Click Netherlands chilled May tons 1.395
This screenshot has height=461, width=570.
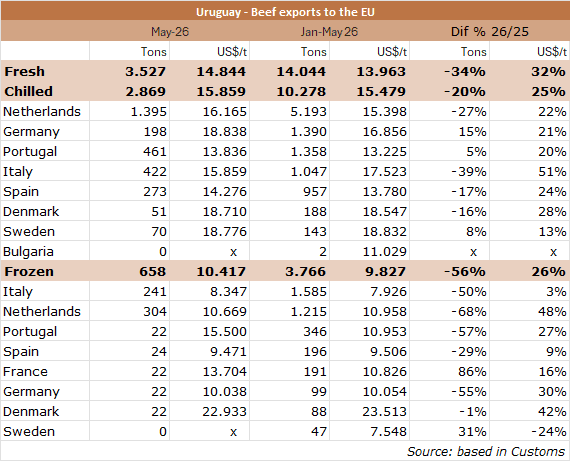click(148, 111)
